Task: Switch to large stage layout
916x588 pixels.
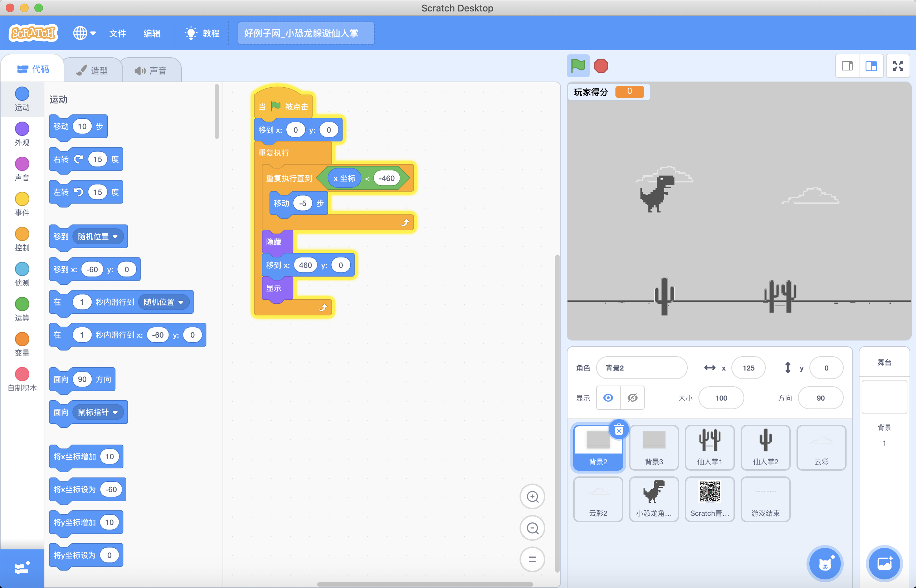Action: click(871, 66)
